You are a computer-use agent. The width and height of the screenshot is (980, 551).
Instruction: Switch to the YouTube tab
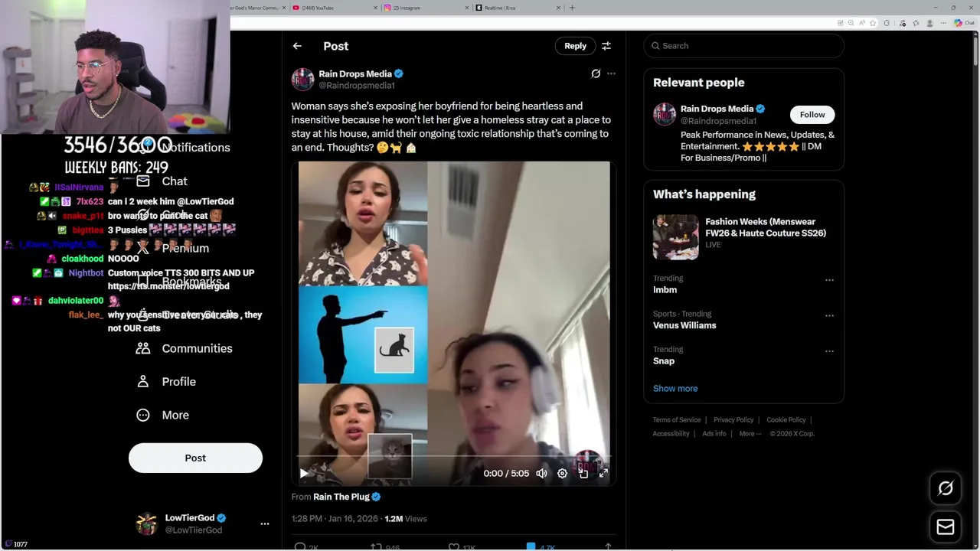(334, 8)
